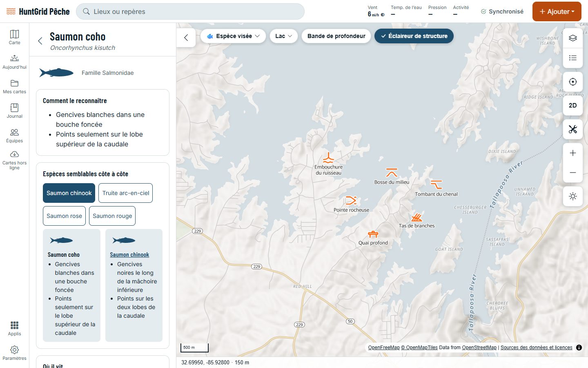Select the Quai profond map marker
The height and width of the screenshot is (368, 588).
click(373, 234)
